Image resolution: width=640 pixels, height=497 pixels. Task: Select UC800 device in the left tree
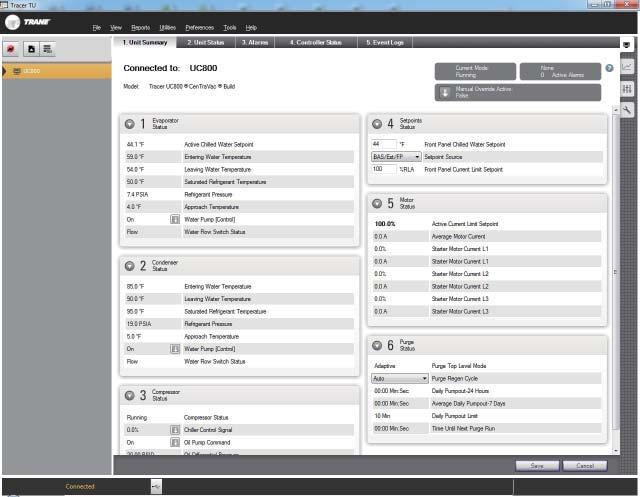click(57, 71)
